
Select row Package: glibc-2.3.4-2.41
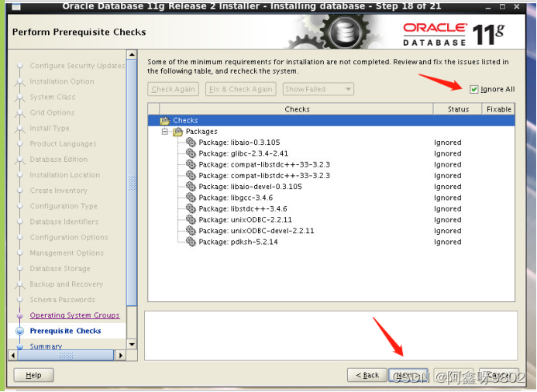(x=331, y=153)
